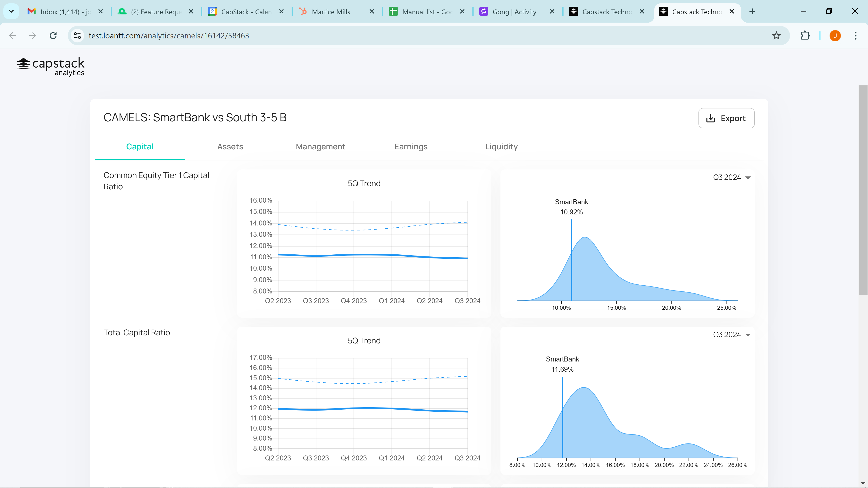Open the Gmail Inbox tab
This screenshot has height=488, width=868.
[65, 12]
